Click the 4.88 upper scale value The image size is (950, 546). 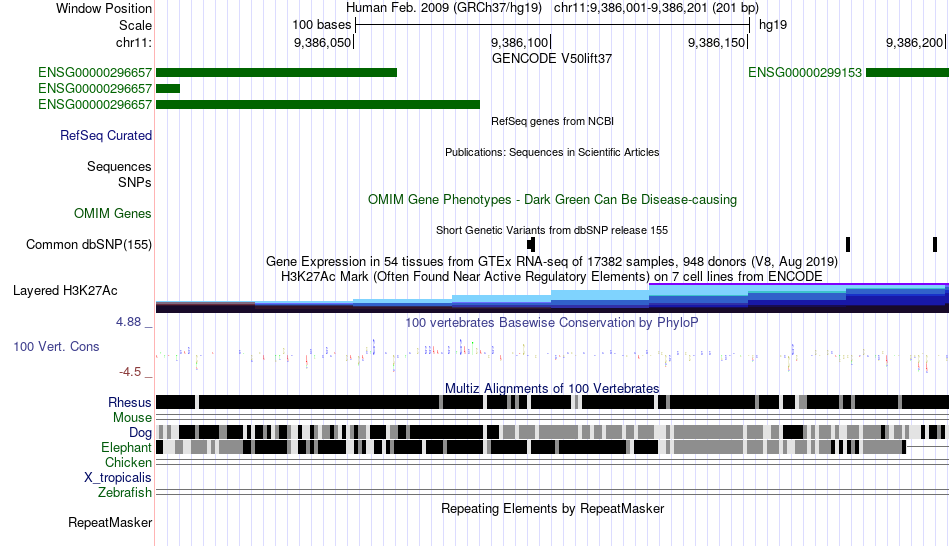(x=128, y=322)
